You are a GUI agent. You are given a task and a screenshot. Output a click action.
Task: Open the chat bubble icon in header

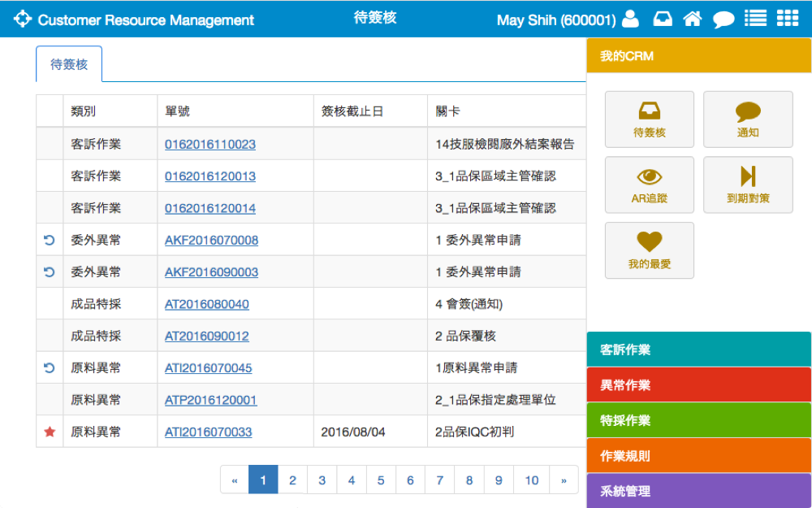point(723,20)
